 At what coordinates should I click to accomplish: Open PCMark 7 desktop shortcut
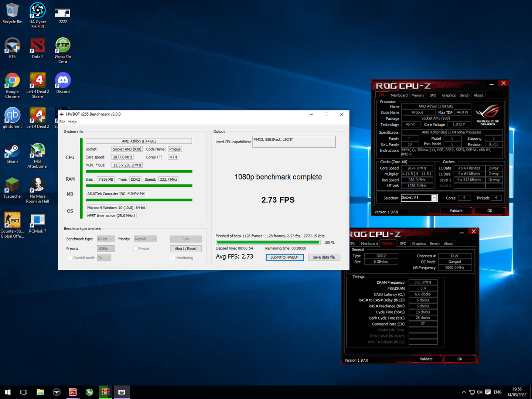point(38,223)
